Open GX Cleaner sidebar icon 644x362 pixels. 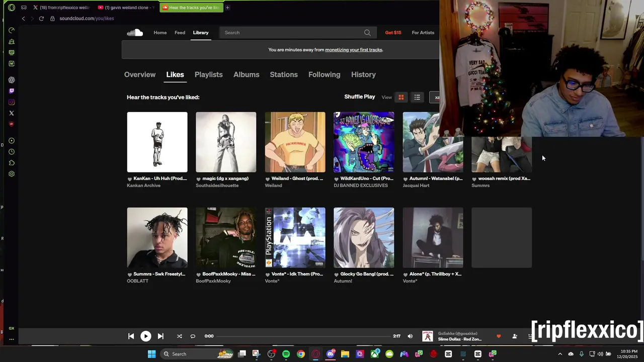pyautogui.click(x=12, y=41)
